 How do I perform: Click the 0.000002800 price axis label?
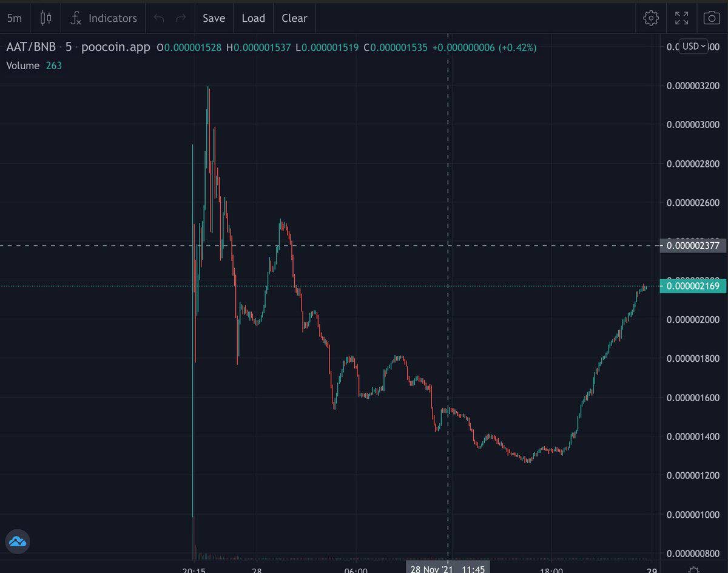693,163
